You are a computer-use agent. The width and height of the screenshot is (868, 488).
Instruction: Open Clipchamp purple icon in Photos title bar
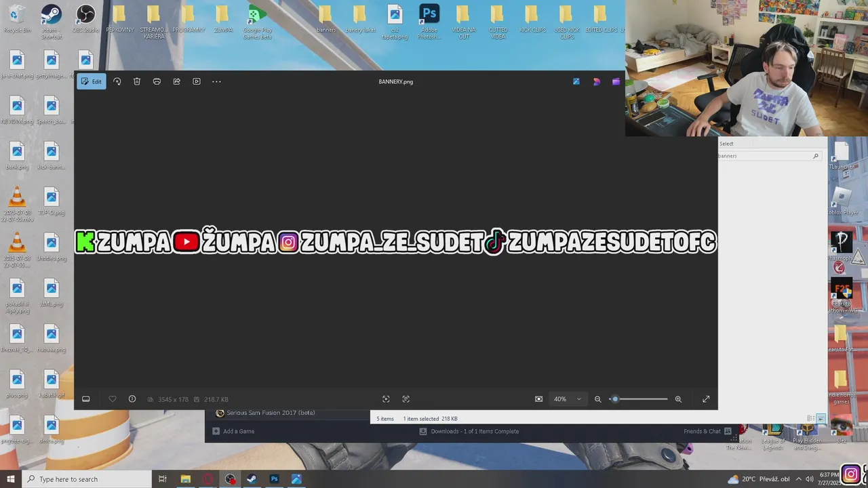click(616, 81)
